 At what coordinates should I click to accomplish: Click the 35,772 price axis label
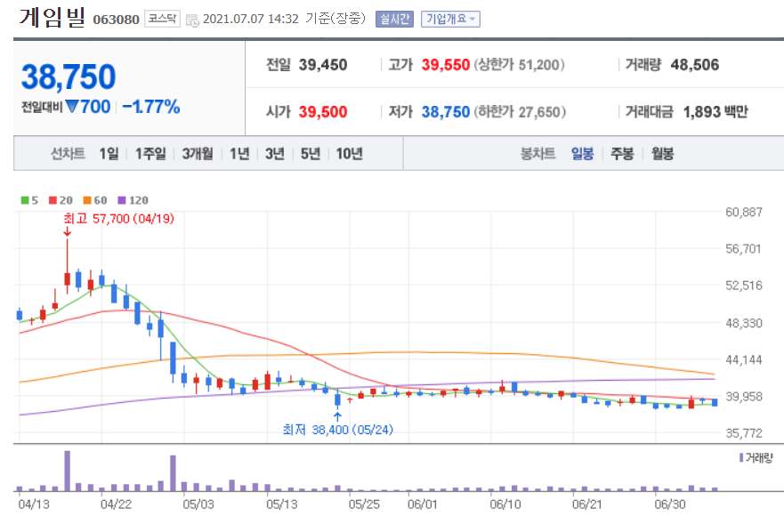click(744, 433)
